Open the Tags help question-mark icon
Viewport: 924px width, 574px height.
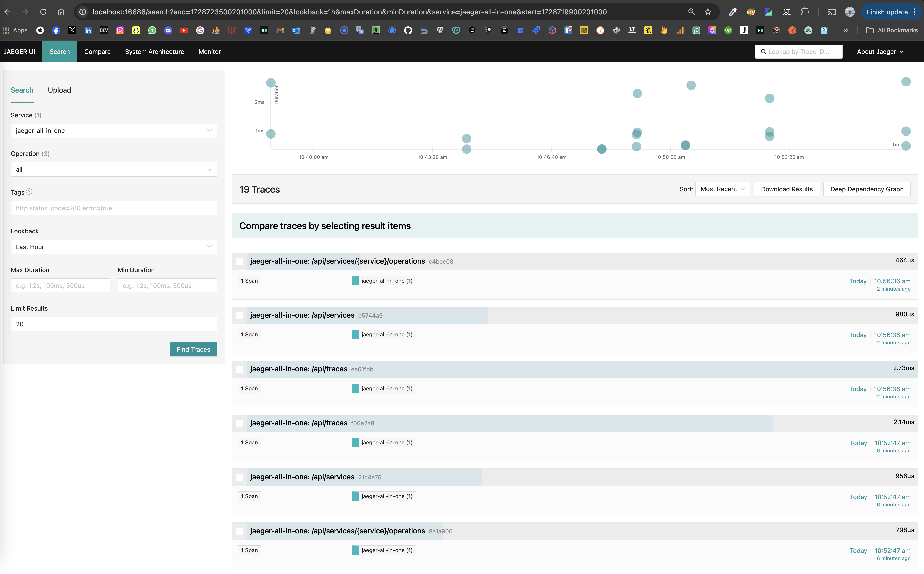pyautogui.click(x=29, y=192)
